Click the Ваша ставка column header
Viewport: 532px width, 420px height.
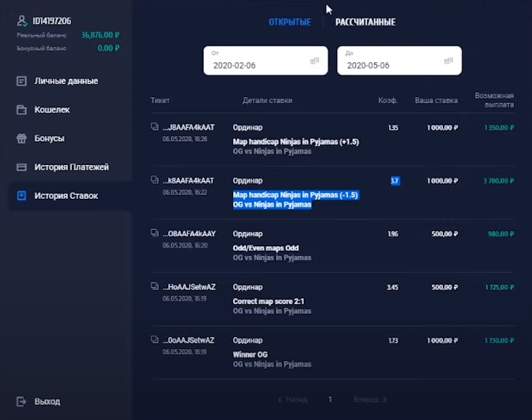coord(437,100)
